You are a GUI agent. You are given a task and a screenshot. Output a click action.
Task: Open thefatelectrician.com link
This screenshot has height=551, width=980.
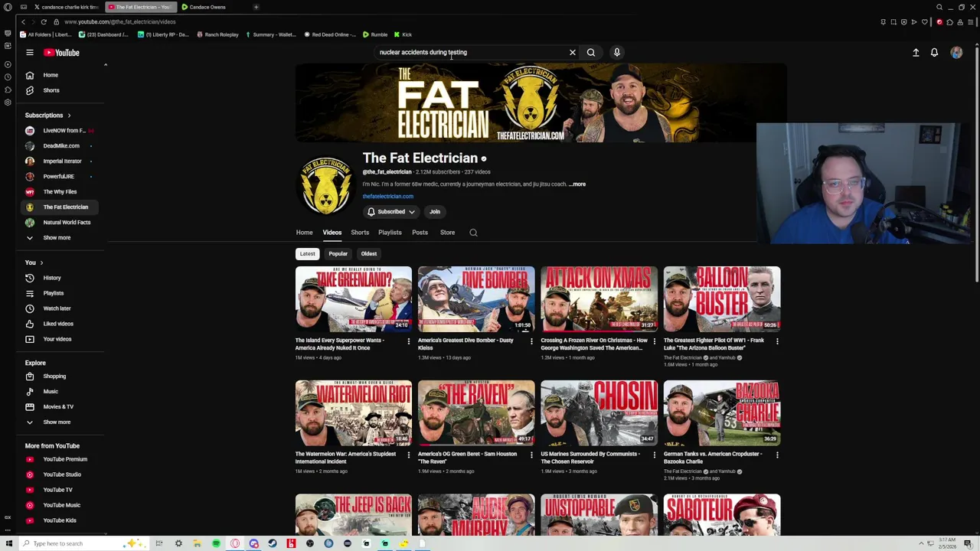[x=387, y=197]
